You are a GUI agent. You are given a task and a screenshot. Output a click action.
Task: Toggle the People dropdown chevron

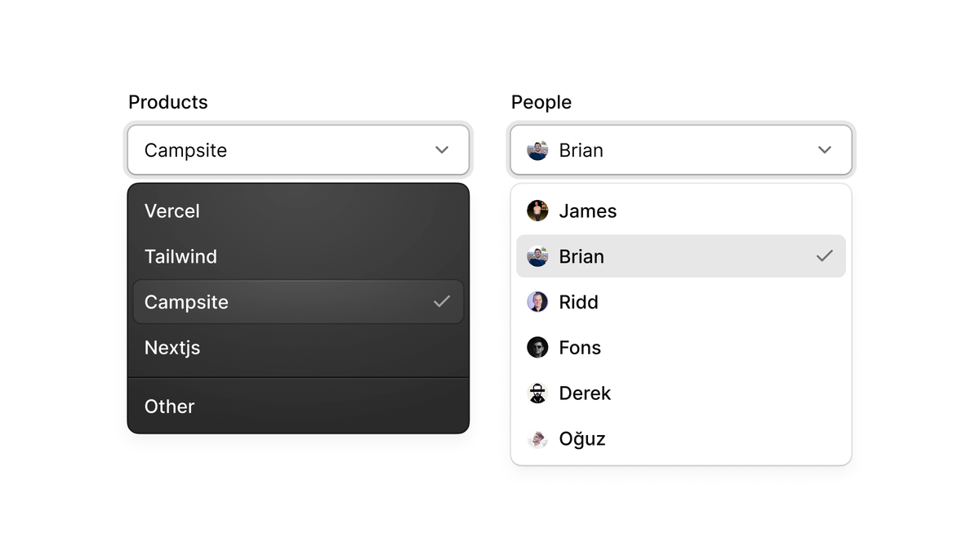[825, 150]
